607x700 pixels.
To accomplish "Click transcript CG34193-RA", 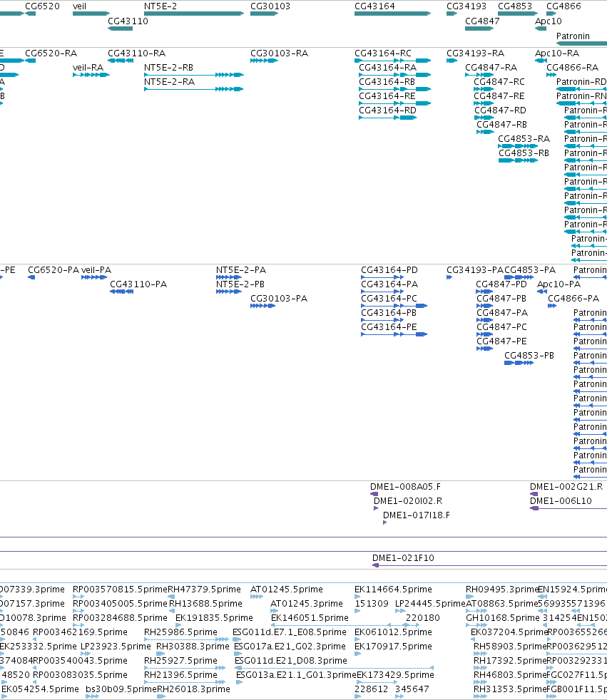I will click(x=452, y=61).
